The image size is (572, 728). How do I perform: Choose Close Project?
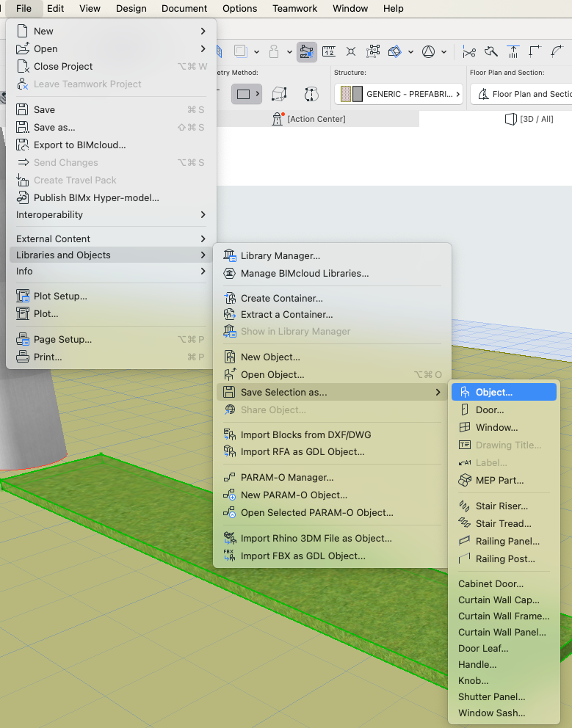click(111, 66)
